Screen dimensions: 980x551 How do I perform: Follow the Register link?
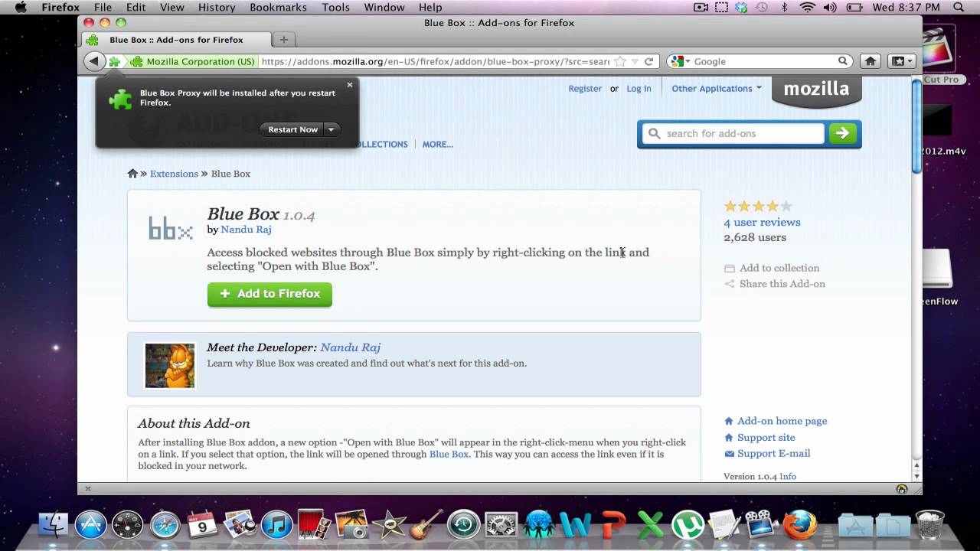pyautogui.click(x=585, y=89)
